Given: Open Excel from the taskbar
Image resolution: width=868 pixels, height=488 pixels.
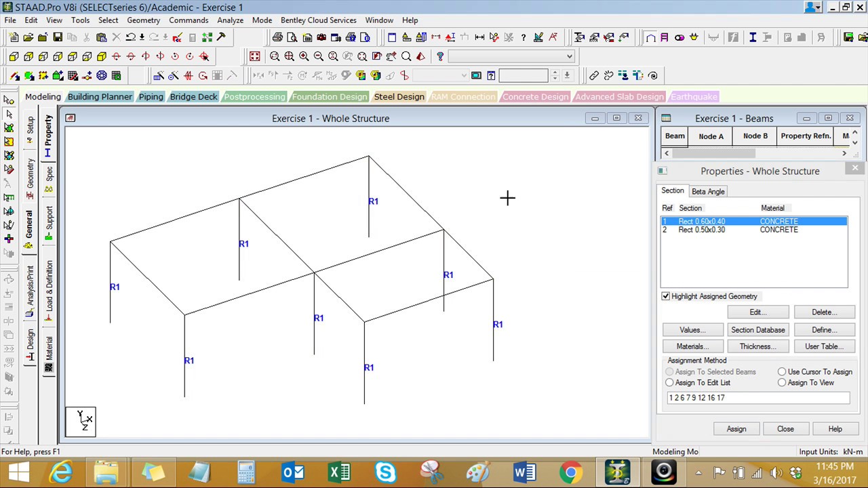Looking at the screenshot, I should tap(339, 472).
